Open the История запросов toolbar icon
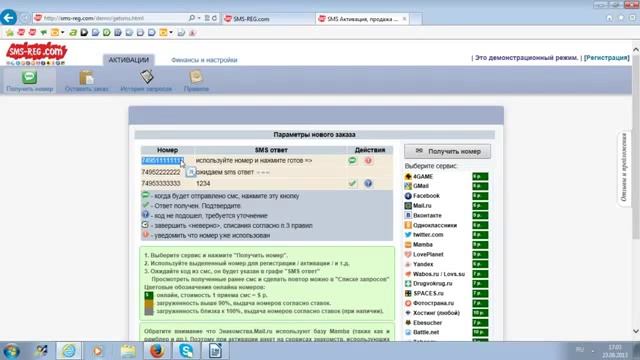 [146, 81]
